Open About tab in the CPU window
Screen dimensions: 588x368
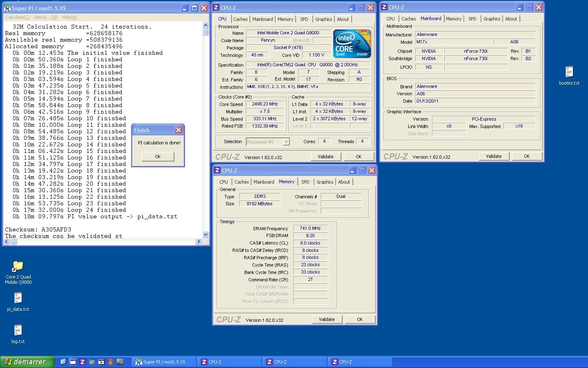[x=343, y=19]
